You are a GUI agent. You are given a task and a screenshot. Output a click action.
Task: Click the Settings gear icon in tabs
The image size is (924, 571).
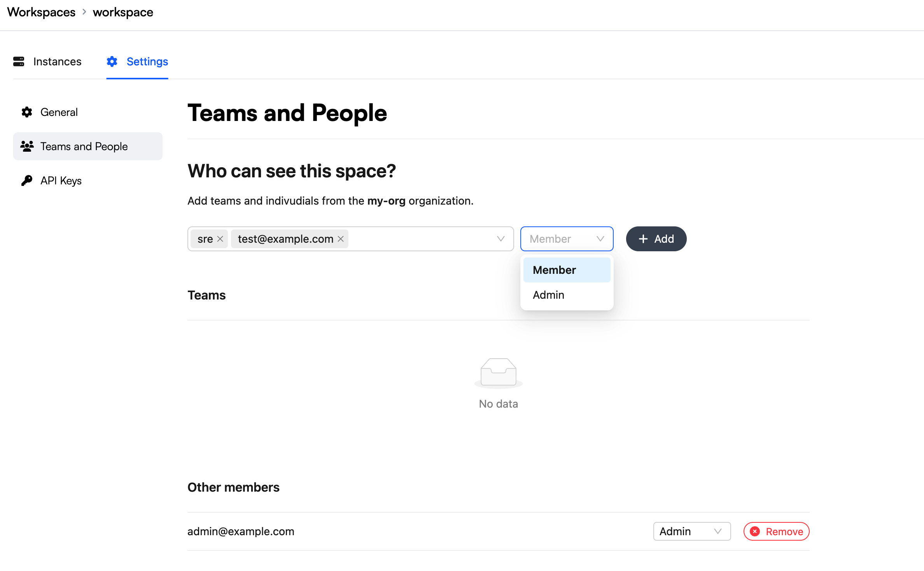pyautogui.click(x=112, y=61)
